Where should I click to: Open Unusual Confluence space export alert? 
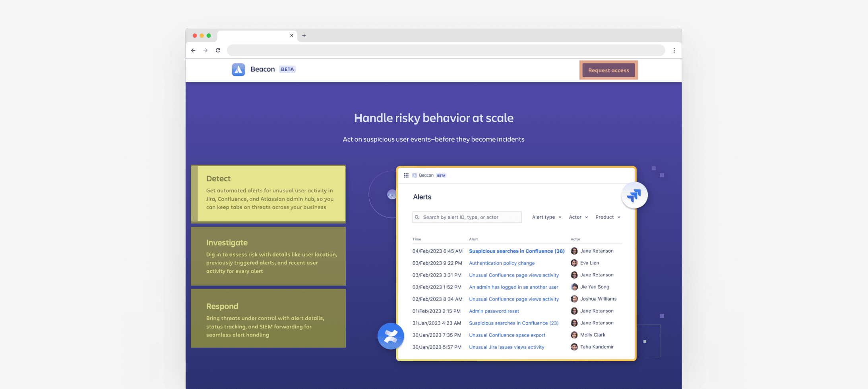tap(507, 335)
